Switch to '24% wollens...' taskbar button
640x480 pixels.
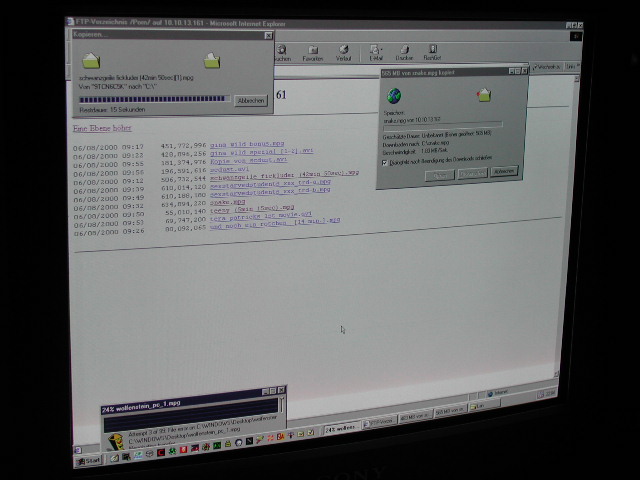tap(341, 428)
